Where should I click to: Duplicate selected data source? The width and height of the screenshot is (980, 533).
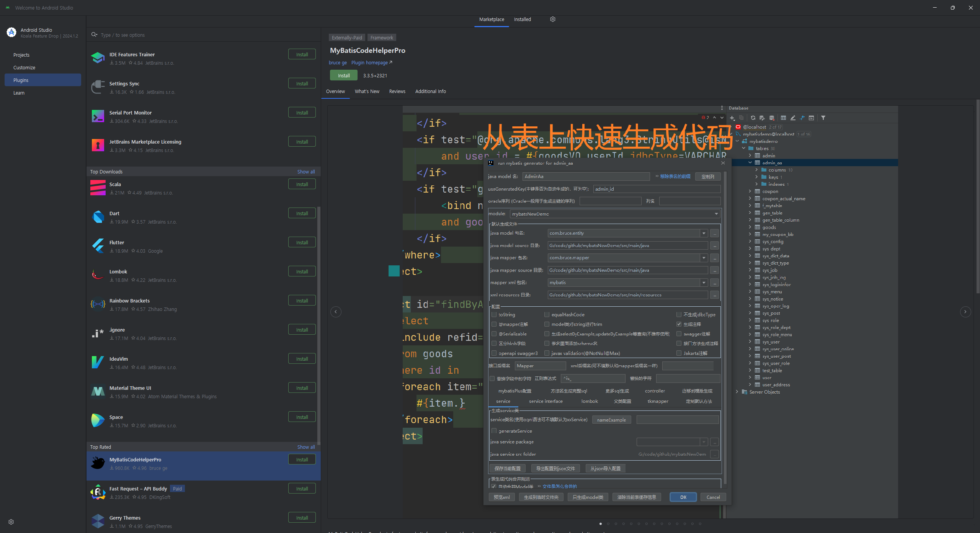[x=742, y=118]
